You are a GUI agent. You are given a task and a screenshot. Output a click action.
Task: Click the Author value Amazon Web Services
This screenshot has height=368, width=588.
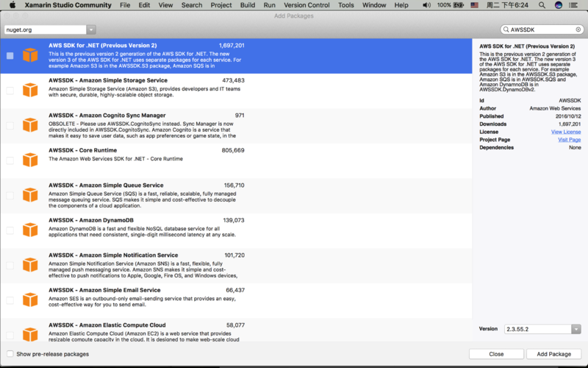point(555,108)
